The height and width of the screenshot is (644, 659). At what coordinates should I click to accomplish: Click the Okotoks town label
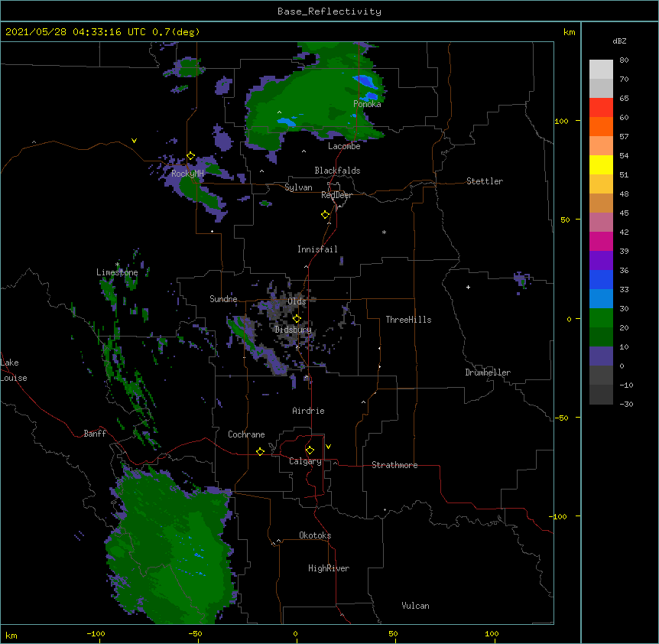315,535
